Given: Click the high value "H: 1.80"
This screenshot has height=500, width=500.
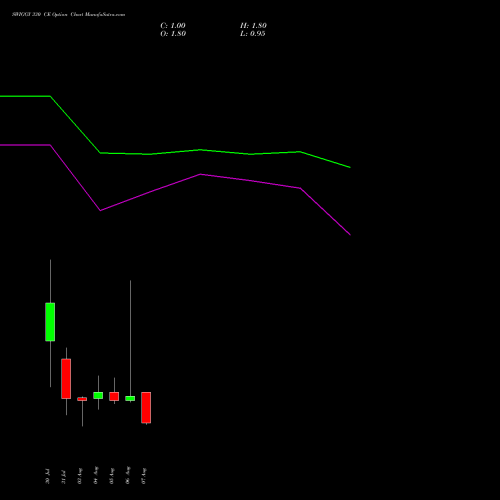Looking at the screenshot, I should [253, 26].
